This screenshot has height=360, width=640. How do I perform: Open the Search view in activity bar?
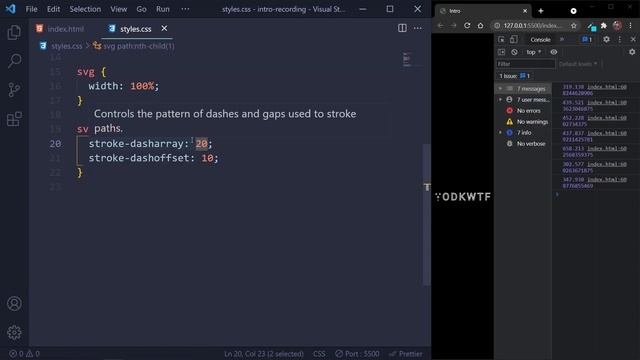[x=14, y=61]
